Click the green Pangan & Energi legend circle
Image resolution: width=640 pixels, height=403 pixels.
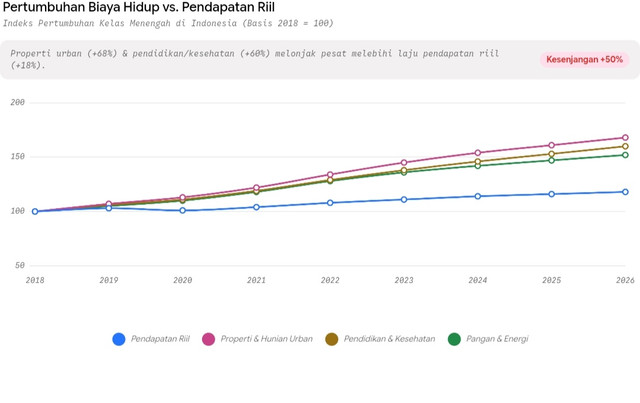[454, 339]
